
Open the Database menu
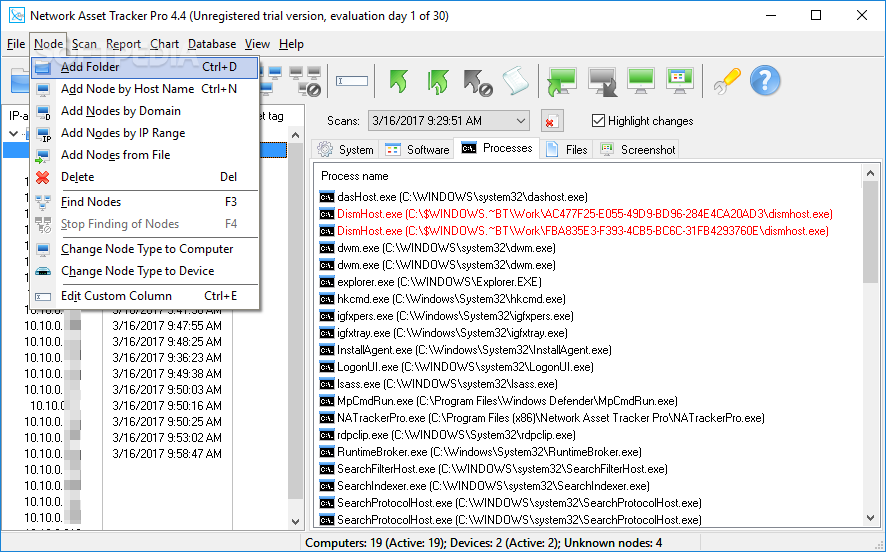pyautogui.click(x=212, y=44)
